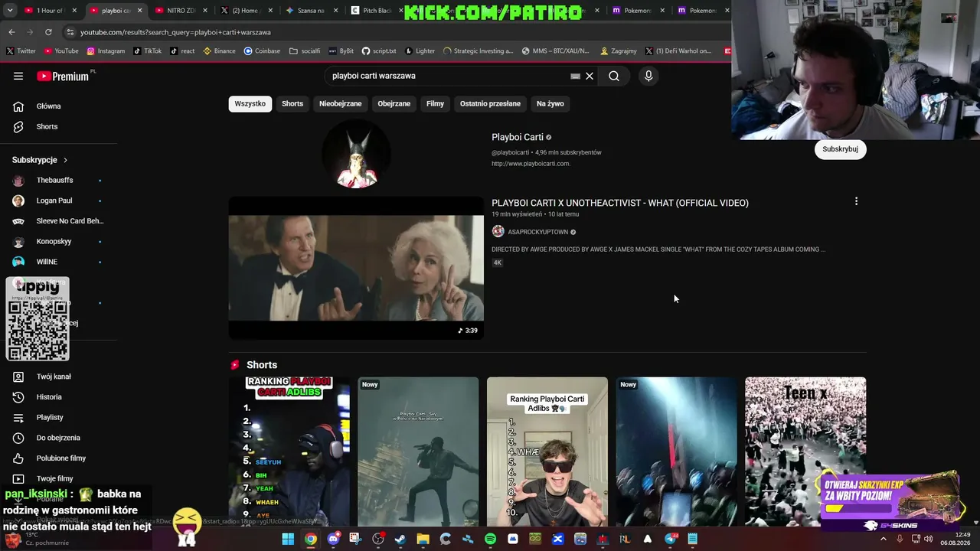Select the 'Wszystko' filter chip
980x551 pixels.
tap(250, 103)
